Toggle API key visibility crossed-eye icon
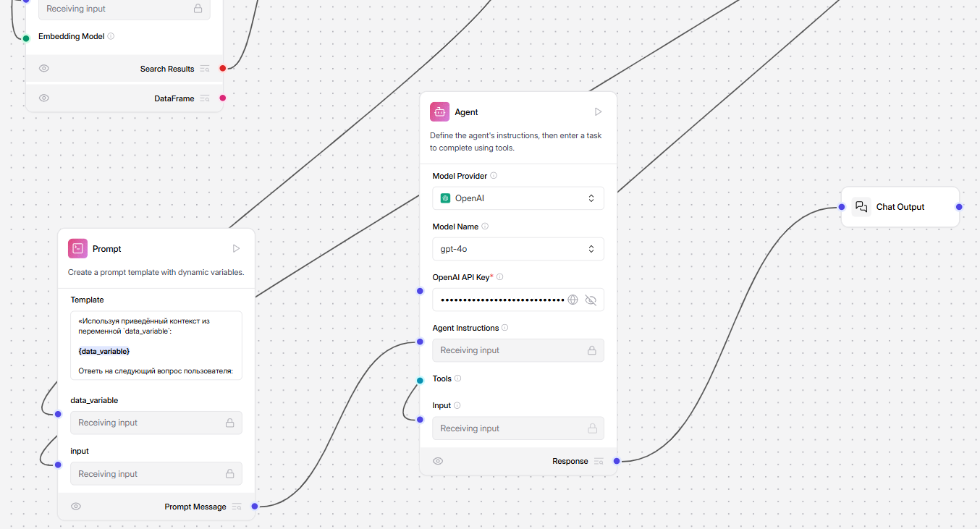Screen dimensions: 980x529 [591, 300]
